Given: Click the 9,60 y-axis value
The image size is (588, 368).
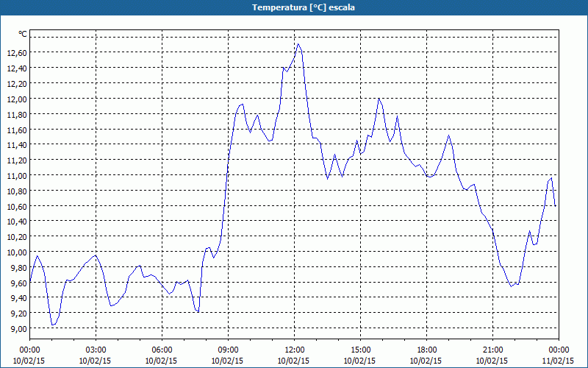Looking at the screenshot, I should [18, 283].
